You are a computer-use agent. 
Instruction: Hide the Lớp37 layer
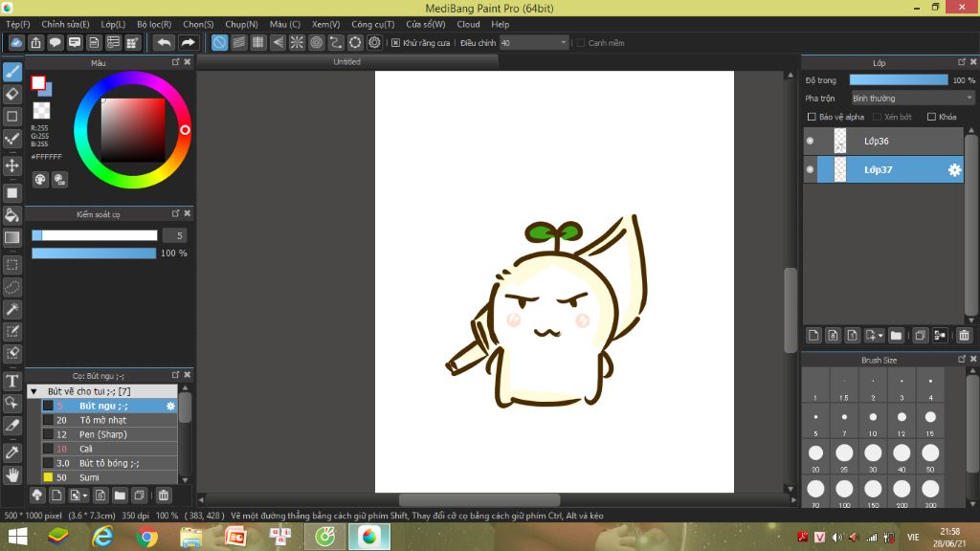pyautogui.click(x=810, y=170)
